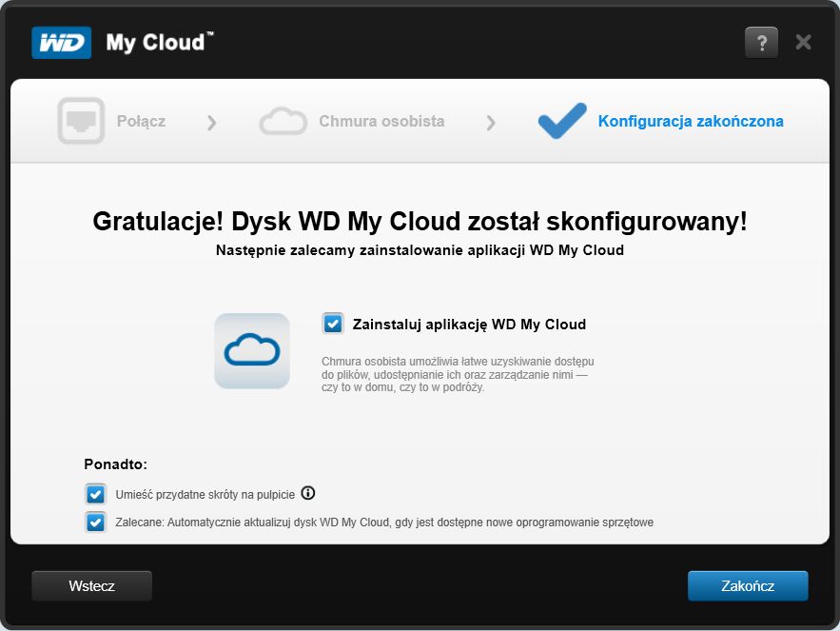The image size is (840, 631).
Task: Disable automatic firmware update checkbox
Action: point(95,523)
